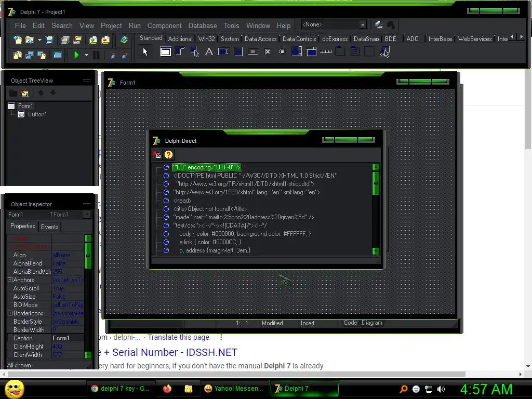
Task: Click the Toggle Form/Unit icon
Action: [42, 55]
